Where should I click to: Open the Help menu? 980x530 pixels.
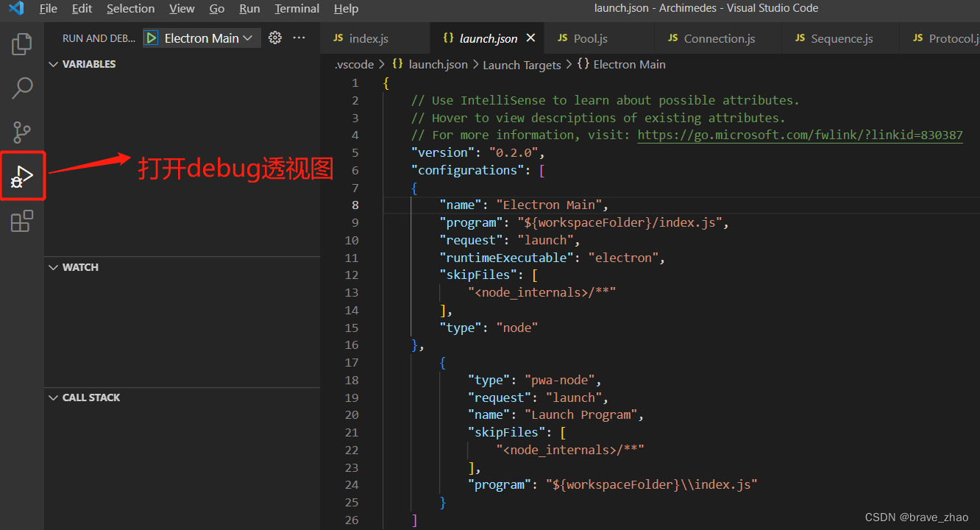[346, 9]
